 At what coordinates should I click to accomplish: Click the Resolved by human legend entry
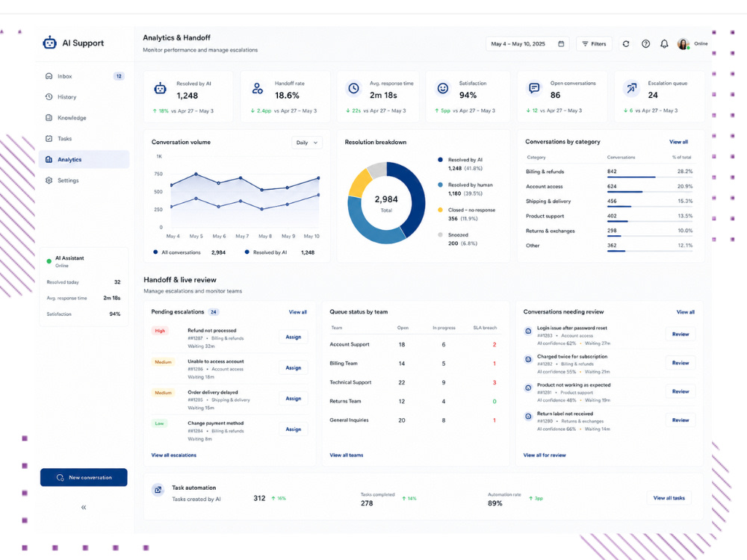pos(466,189)
